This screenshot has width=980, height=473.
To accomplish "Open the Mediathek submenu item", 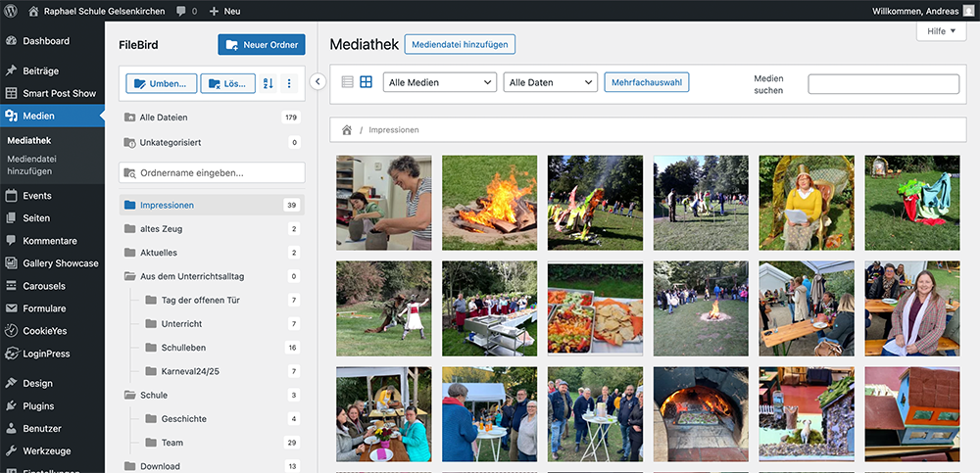I will (x=29, y=141).
